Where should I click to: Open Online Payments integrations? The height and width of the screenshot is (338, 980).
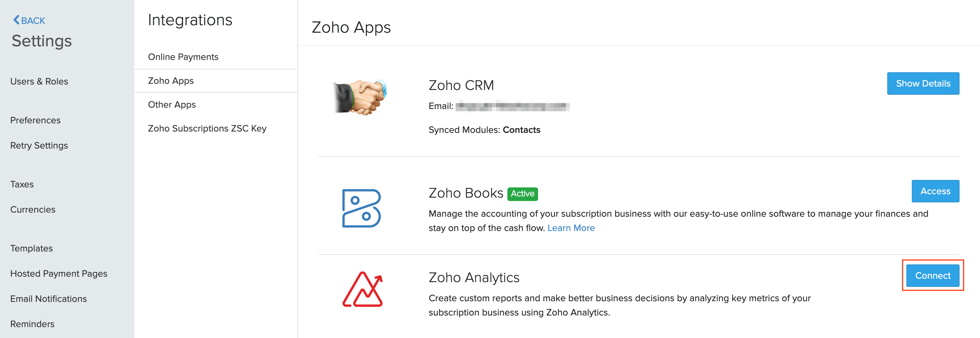[183, 57]
